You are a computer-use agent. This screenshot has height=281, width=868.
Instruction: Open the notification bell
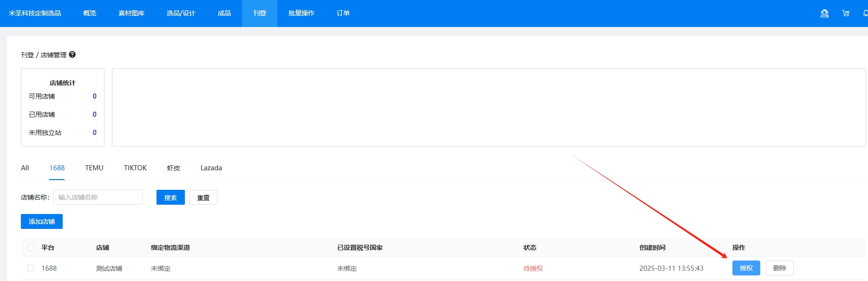coord(865,13)
